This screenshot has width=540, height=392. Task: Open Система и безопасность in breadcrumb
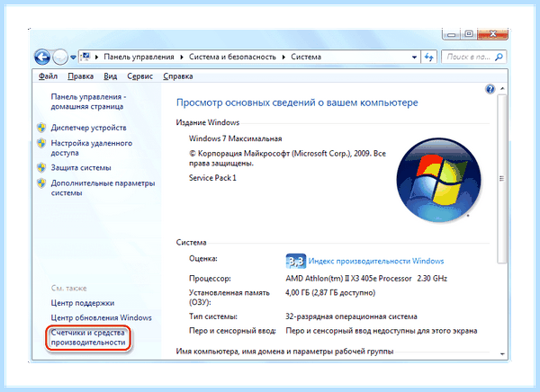point(232,57)
